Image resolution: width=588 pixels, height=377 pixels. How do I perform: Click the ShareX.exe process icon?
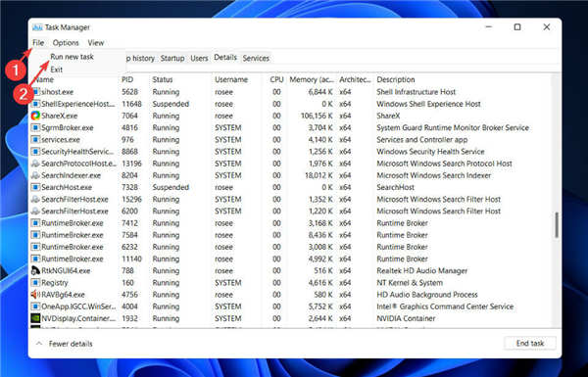tap(35, 116)
